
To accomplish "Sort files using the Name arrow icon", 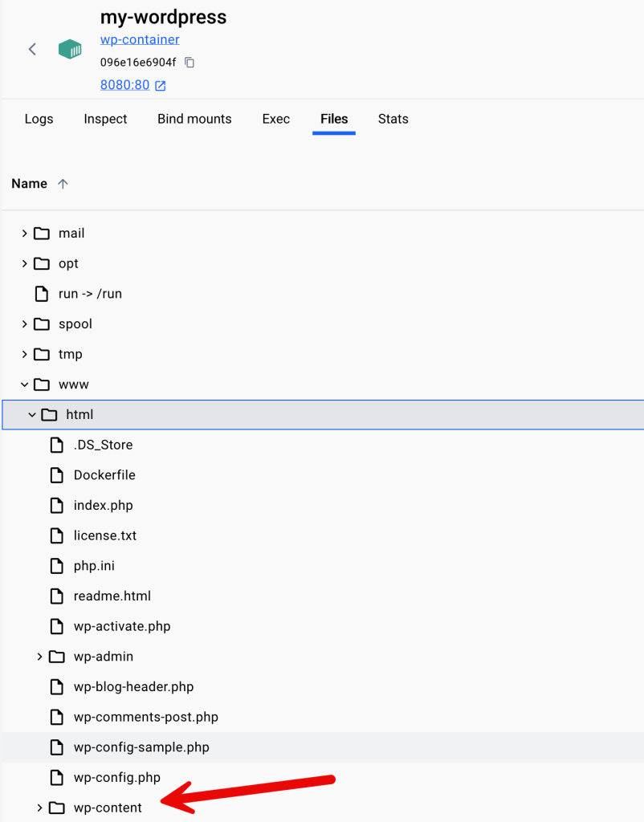I will pos(63,184).
